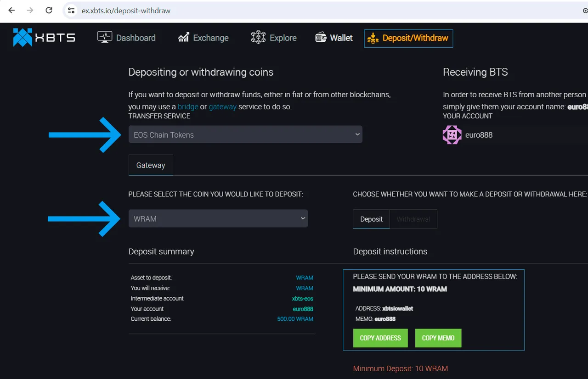
Task: Click the Receiving BTS heading
Action: 475,72
